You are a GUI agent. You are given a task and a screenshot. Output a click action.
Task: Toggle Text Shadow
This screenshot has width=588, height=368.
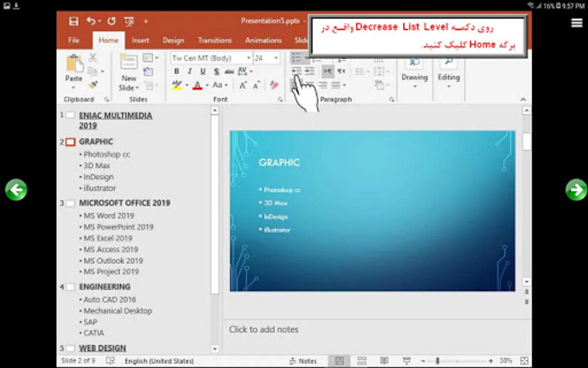[x=216, y=71]
